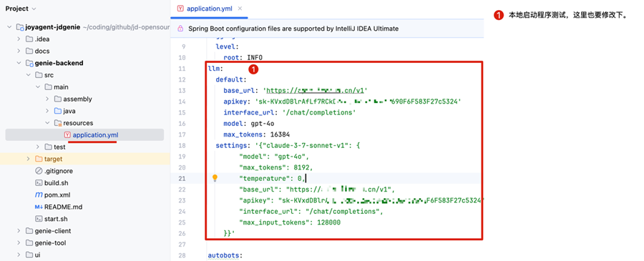Image resolution: width=644 pixels, height=261 pixels.
Task: Click the Spring Boot configuration notification text
Action: (293, 29)
